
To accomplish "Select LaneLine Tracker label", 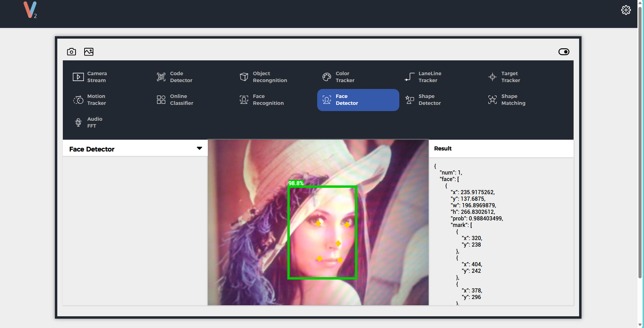I will [x=430, y=77].
